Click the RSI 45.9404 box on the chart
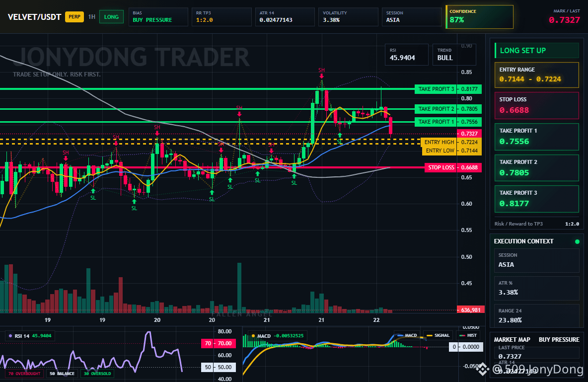The image size is (588, 382). 407,55
